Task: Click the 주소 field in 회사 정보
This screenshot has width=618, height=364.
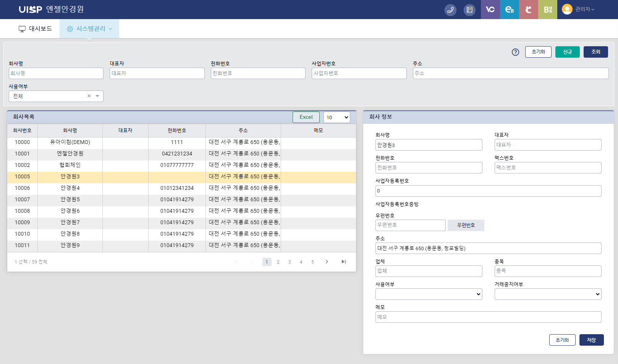Action: (x=488, y=248)
